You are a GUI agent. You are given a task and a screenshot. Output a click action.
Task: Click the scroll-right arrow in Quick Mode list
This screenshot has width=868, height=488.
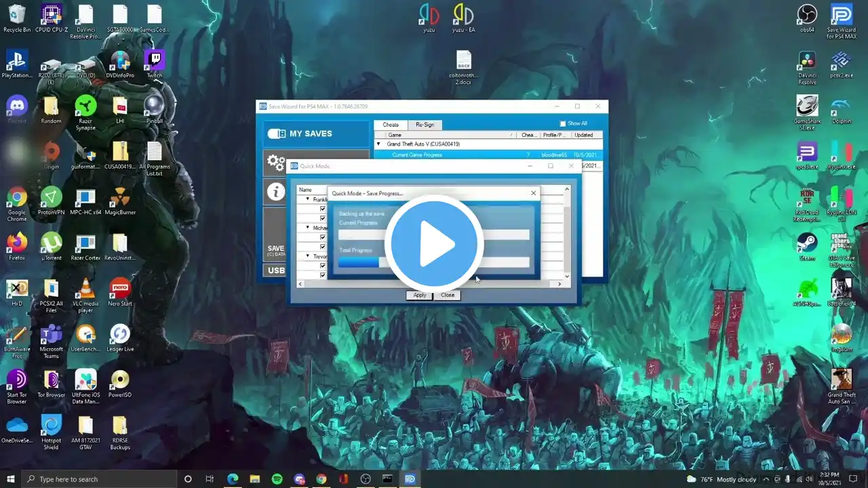tap(559, 284)
